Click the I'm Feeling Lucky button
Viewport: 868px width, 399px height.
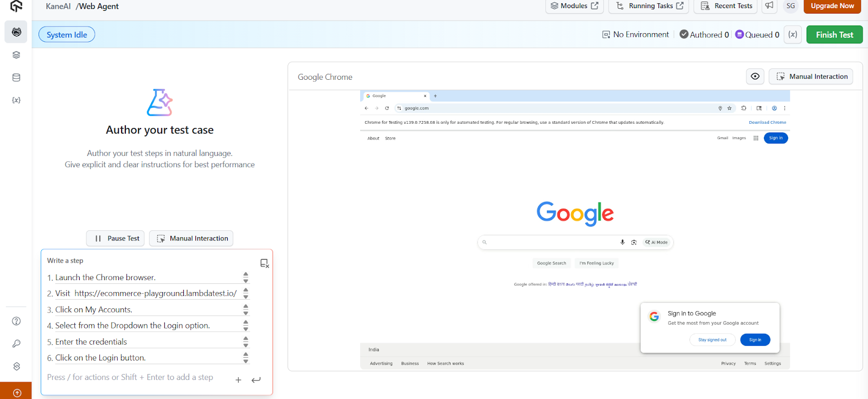[597, 263]
